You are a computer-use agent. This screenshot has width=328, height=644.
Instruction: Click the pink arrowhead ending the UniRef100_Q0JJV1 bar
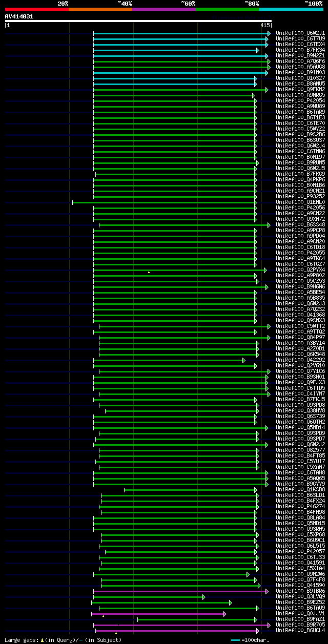(x=225, y=614)
